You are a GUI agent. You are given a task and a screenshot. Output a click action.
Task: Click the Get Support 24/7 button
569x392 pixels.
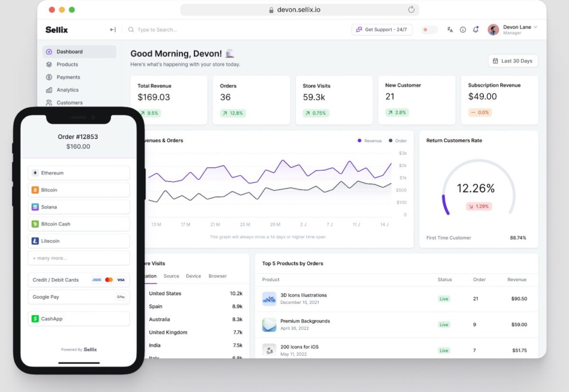pyautogui.click(x=382, y=29)
